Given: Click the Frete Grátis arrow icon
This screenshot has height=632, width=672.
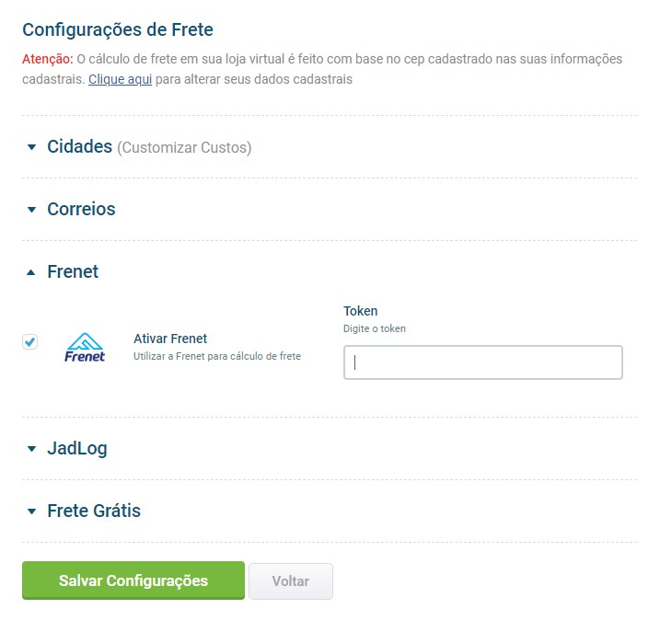Looking at the screenshot, I should [31, 511].
